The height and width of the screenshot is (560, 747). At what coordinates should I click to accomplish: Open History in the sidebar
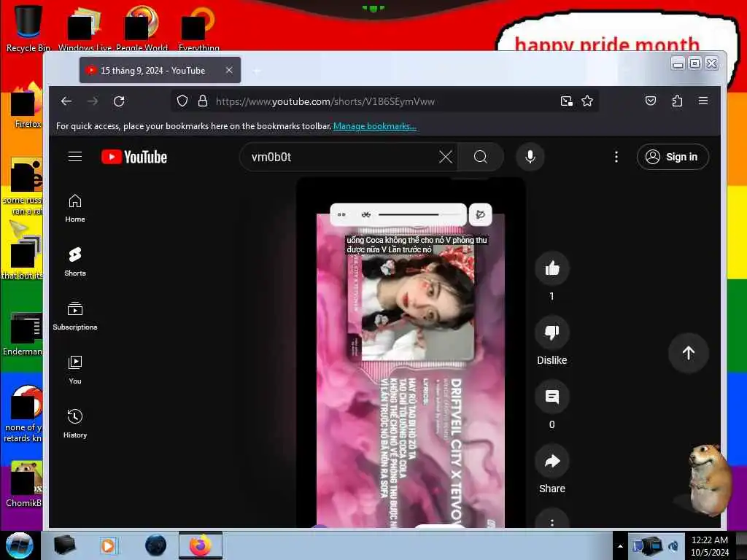click(x=75, y=424)
